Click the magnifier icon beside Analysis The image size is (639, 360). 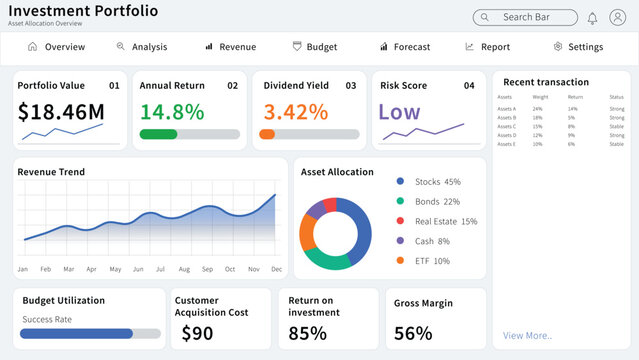(x=120, y=46)
